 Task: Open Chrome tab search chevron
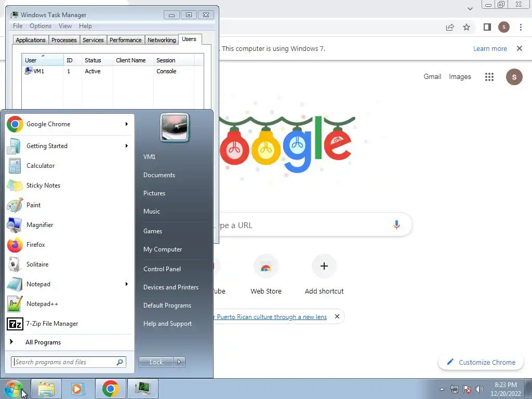click(470, 9)
